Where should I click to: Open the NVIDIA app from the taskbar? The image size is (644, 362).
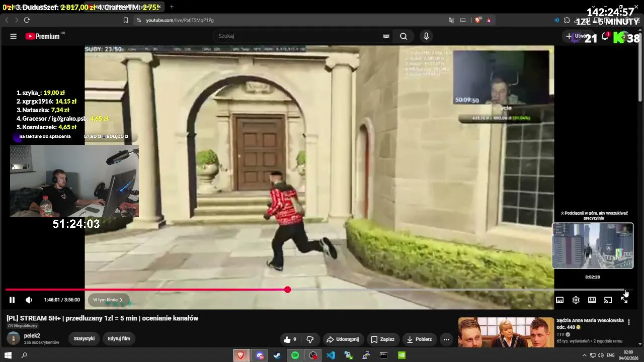point(402,355)
